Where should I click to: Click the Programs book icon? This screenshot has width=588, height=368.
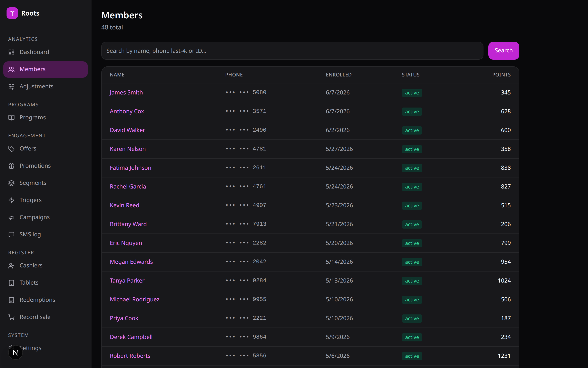tap(11, 118)
